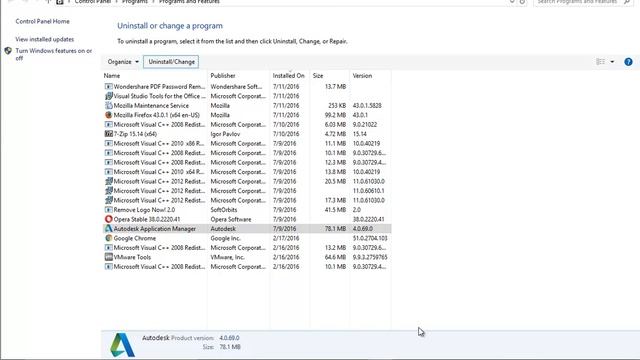
Task: Click the Uninstall/Change button
Action: tap(171, 62)
